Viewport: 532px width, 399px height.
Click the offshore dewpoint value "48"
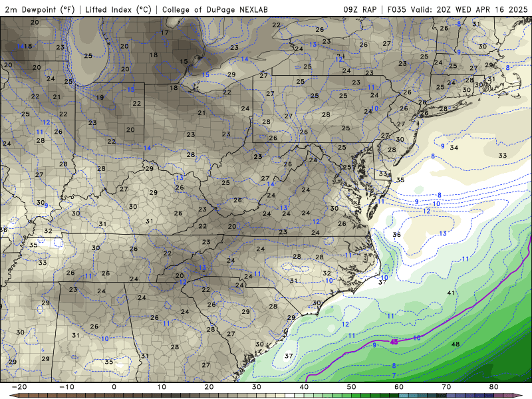pyautogui.click(x=456, y=344)
